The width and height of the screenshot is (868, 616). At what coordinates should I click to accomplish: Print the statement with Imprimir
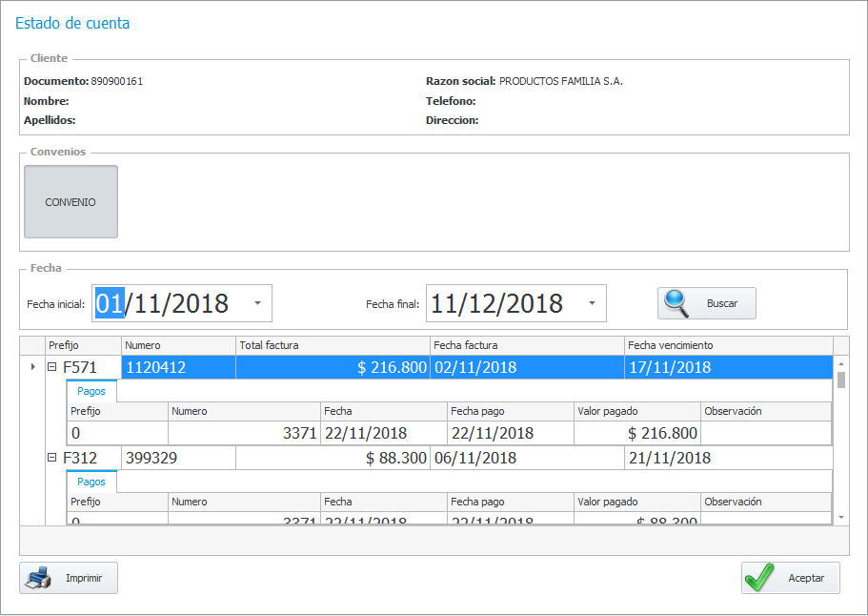(69, 578)
